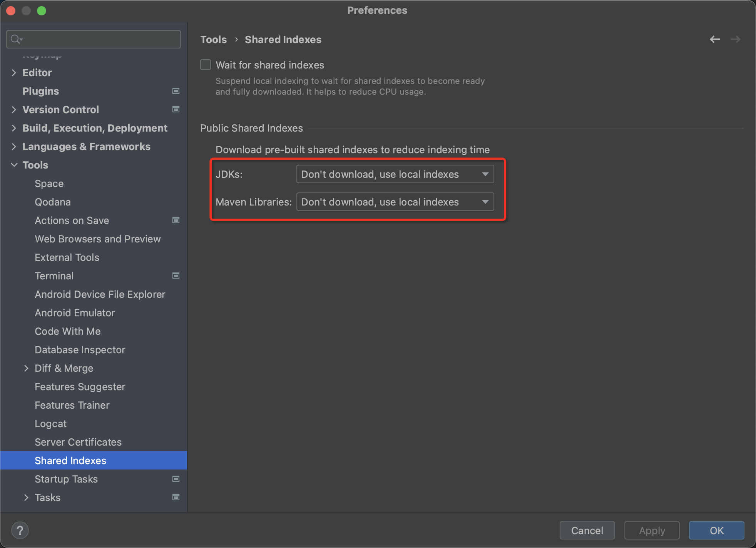The width and height of the screenshot is (756, 548).
Task: Open the Maven Libraries dropdown
Action: coord(395,202)
